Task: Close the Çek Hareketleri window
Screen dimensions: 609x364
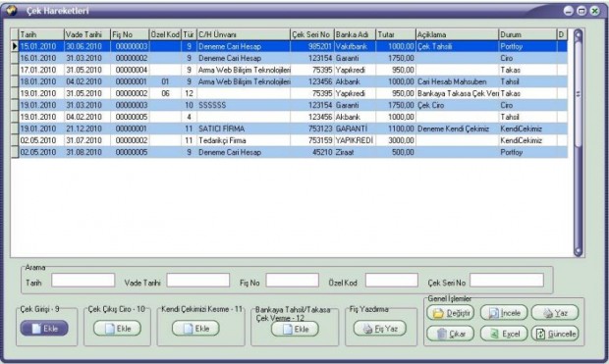Action: 594,11
